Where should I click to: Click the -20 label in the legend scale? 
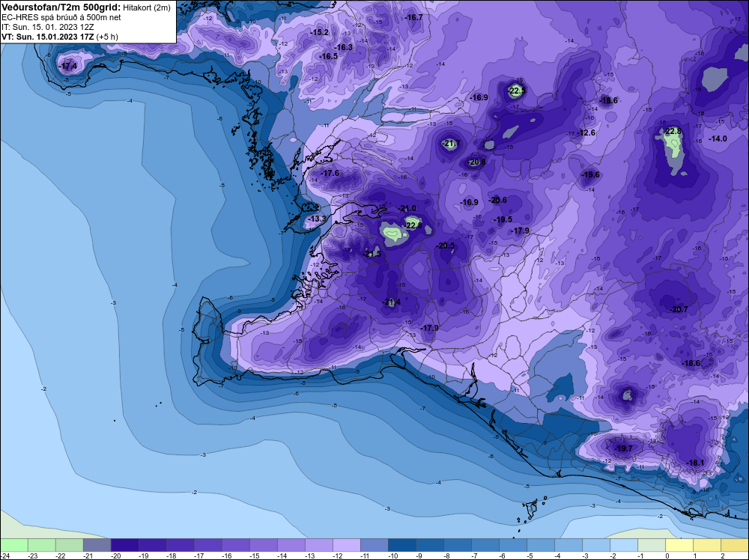[115, 556]
